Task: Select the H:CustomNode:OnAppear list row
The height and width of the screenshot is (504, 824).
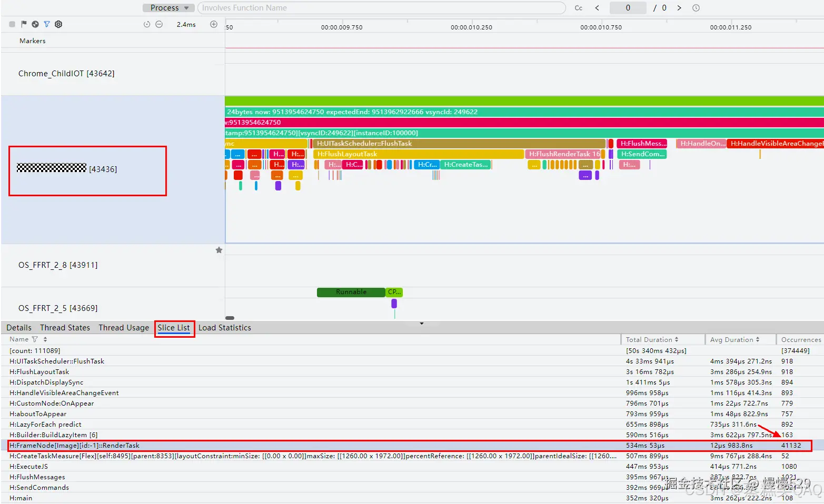Action: pyautogui.click(x=412, y=404)
